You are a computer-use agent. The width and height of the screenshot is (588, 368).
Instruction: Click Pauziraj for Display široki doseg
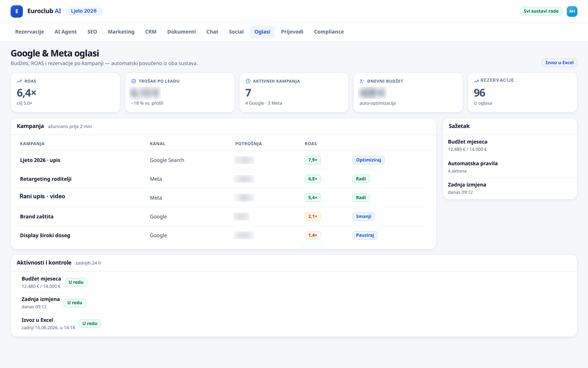click(x=365, y=236)
